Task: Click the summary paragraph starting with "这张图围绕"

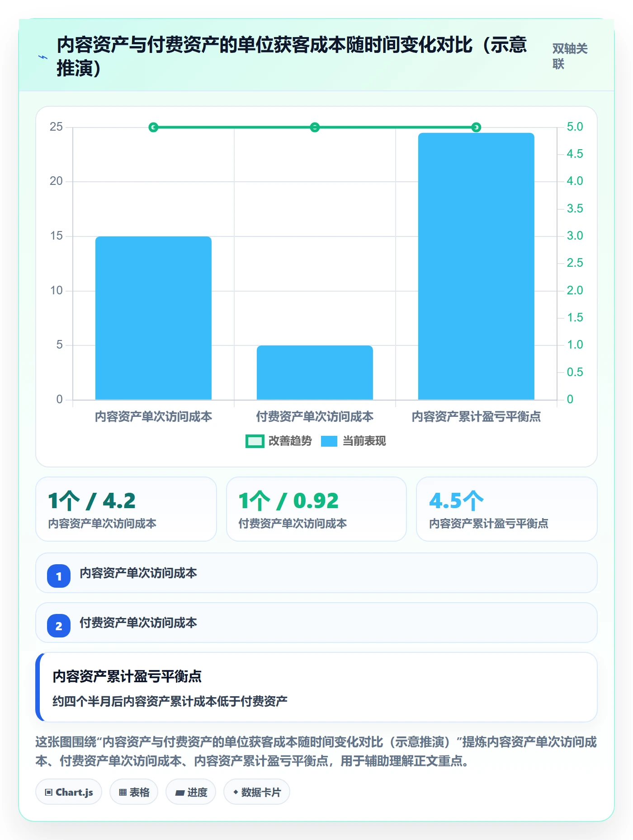Action: pos(316,751)
